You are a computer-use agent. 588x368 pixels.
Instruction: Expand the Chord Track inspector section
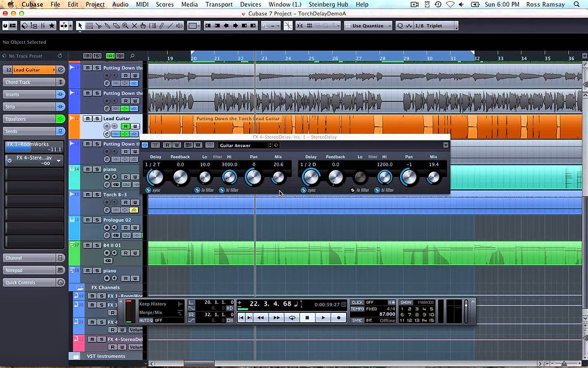point(34,82)
